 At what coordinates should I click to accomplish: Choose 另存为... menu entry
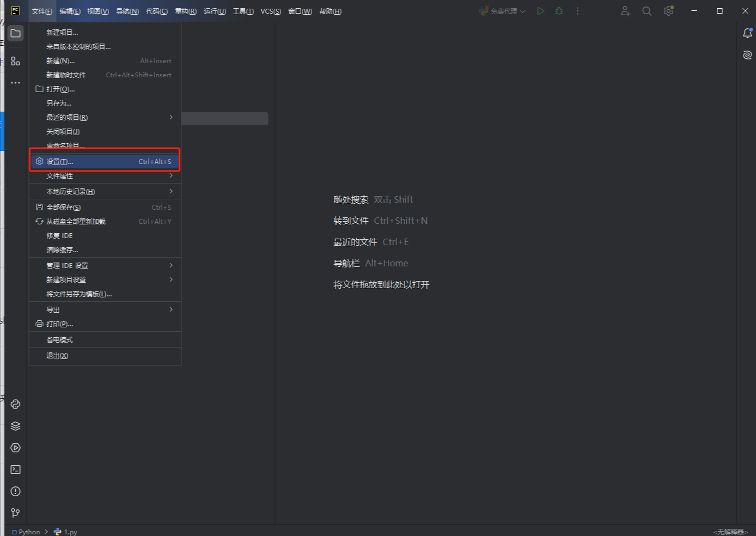pyautogui.click(x=105, y=103)
